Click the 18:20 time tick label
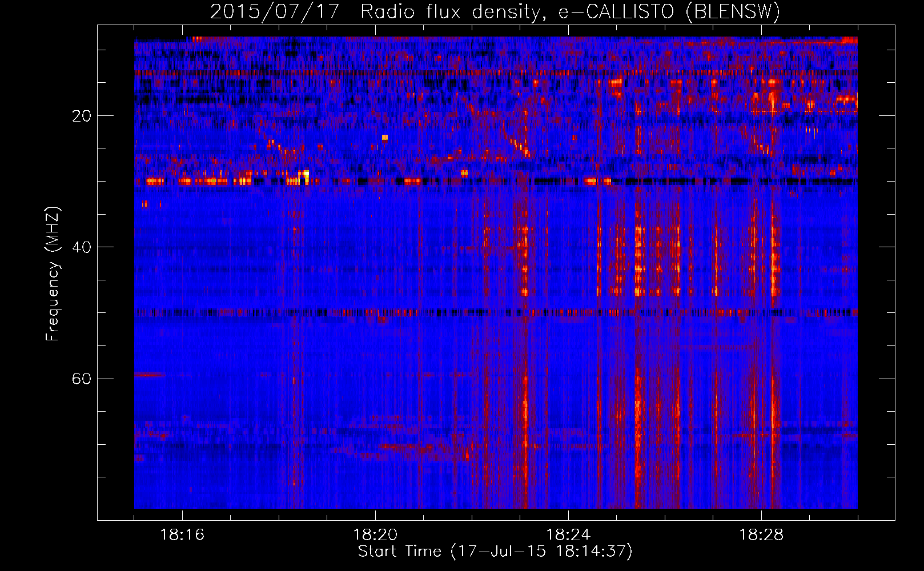 [375, 535]
